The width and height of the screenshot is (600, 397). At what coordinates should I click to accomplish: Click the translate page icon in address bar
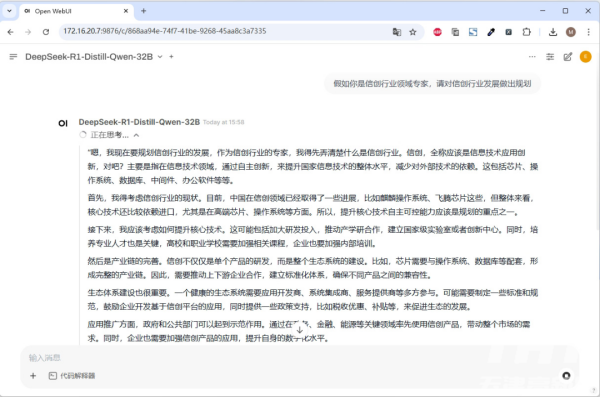tap(397, 32)
